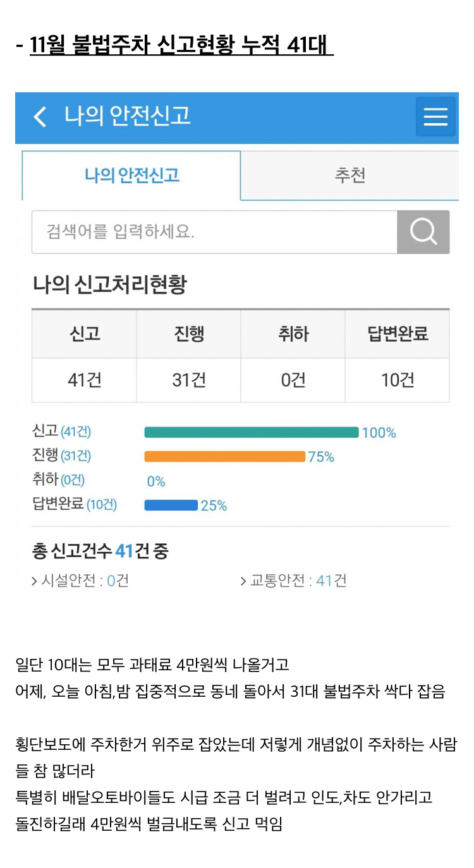Click the 답변완료 column header
The height and width of the screenshot is (868, 474).
tap(397, 334)
